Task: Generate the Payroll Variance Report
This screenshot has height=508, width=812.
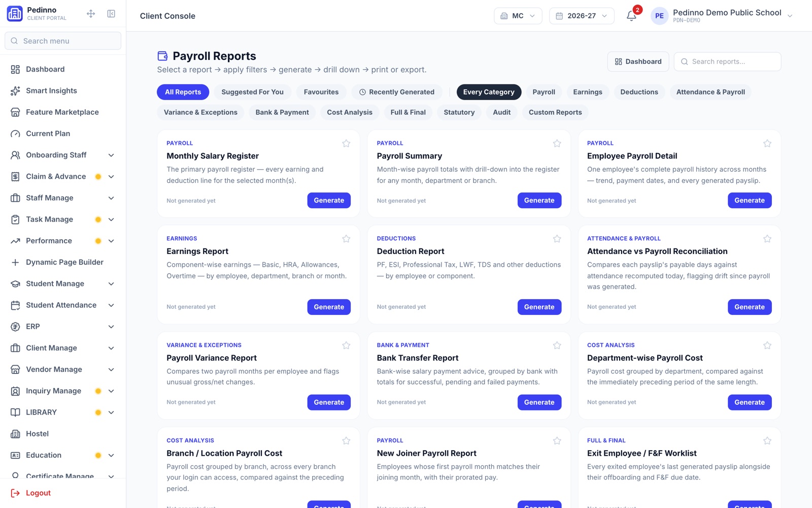Action: [329, 402]
